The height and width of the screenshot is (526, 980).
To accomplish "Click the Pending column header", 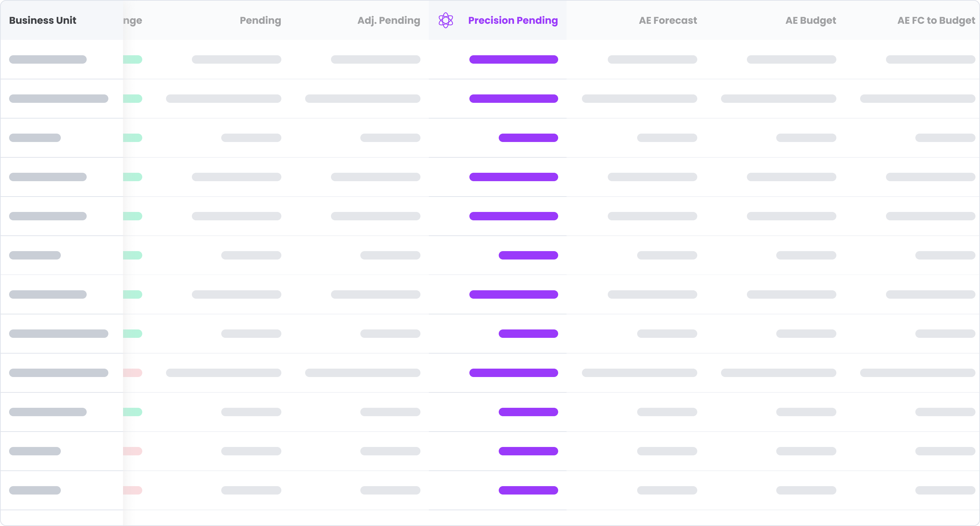I will (260, 21).
